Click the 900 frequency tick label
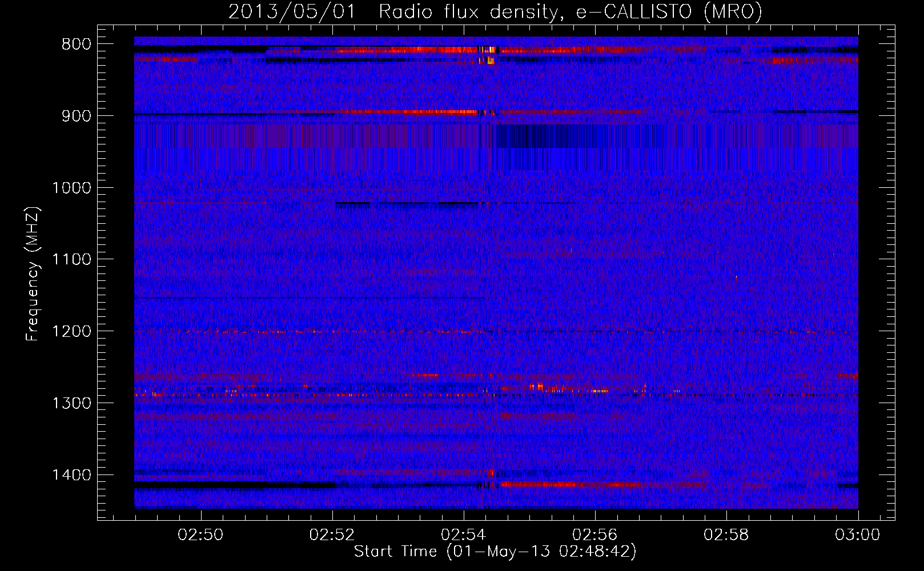924x571 pixels. 77,116
